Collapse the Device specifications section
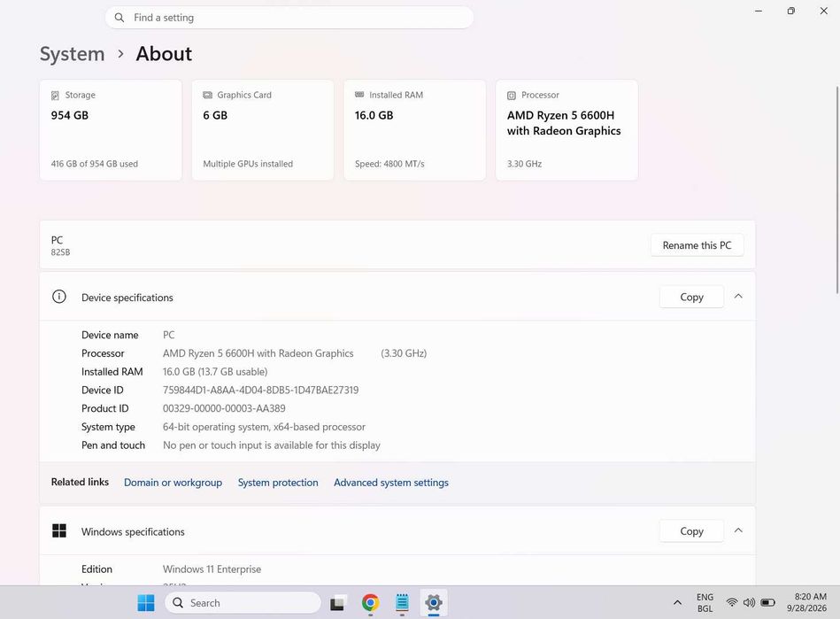 pyautogui.click(x=738, y=297)
